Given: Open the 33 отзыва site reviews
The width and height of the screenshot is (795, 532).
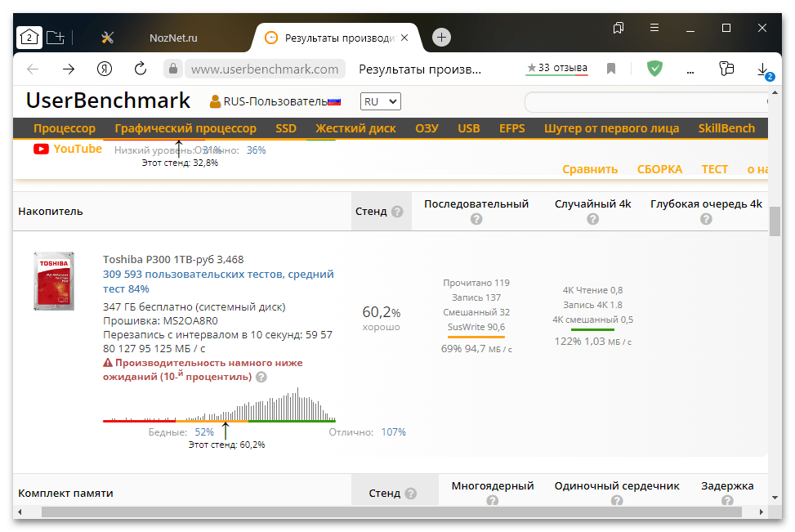Looking at the screenshot, I should click(556, 68).
